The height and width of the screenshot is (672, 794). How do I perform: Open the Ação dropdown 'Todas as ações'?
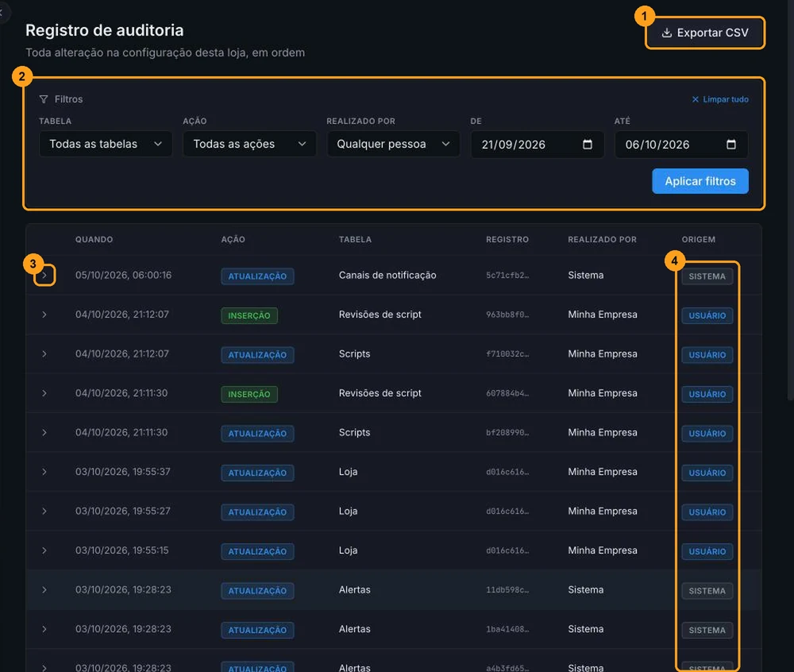pyautogui.click(x=249, y=145)
